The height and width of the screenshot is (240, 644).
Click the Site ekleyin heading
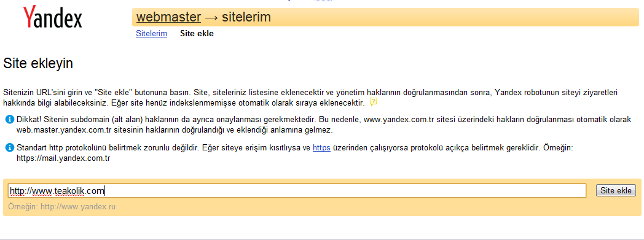(37, 64)
